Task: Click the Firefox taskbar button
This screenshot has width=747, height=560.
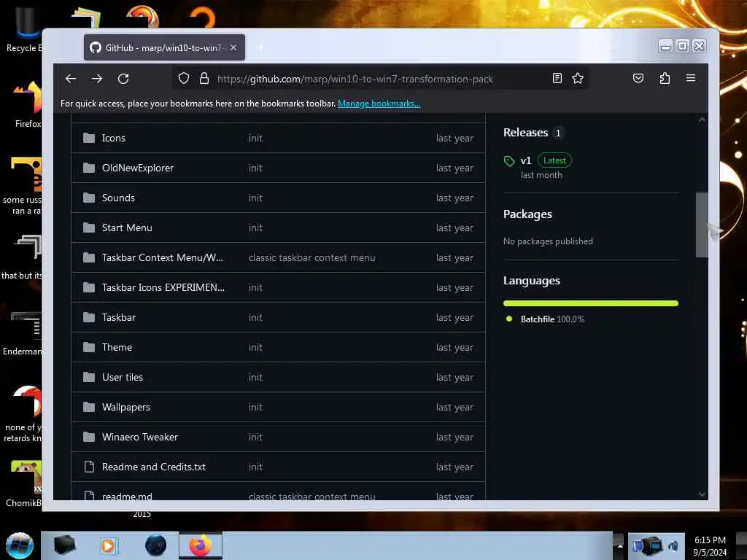Action: (x=201, y=545)
